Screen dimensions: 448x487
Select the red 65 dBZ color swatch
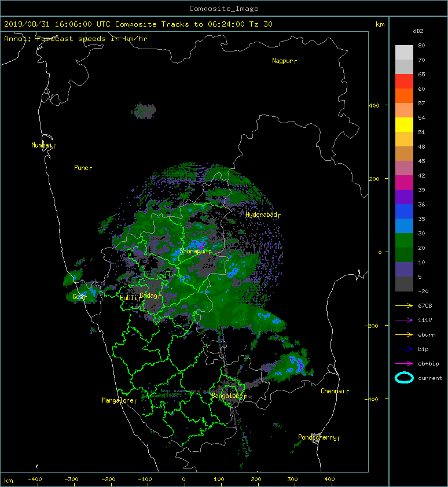(404, 82)
